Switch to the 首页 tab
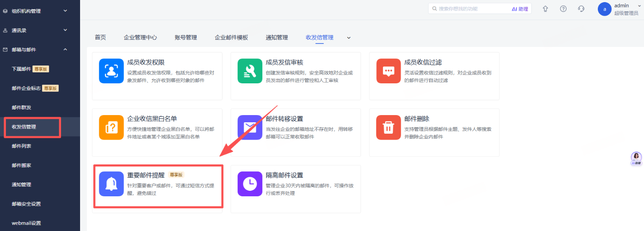 100,37
